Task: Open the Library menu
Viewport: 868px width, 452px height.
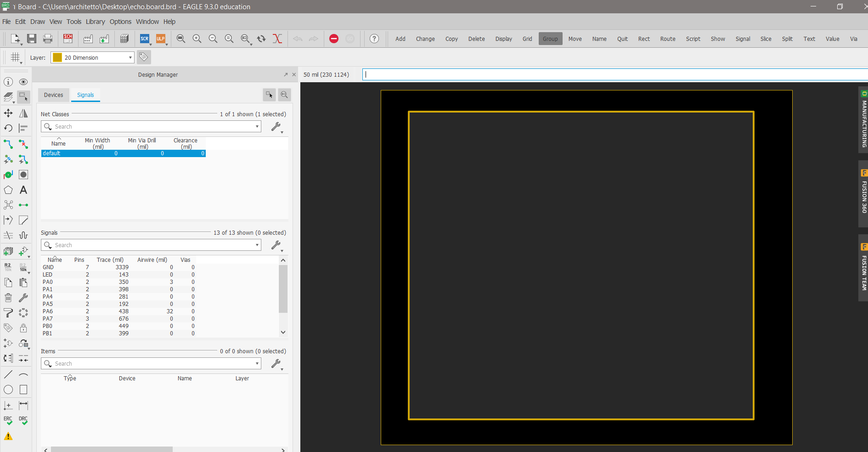Action: (95, 22)
